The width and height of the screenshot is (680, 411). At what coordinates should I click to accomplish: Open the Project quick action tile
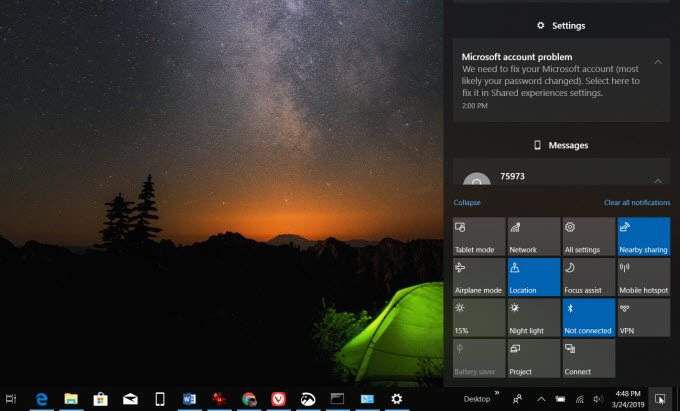point(534,359)
